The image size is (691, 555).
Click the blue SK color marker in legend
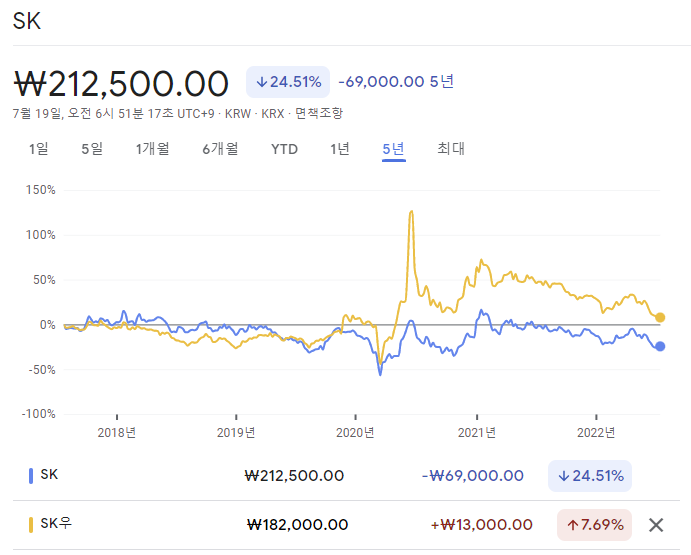pyautogui.click(x=31, y=476)
